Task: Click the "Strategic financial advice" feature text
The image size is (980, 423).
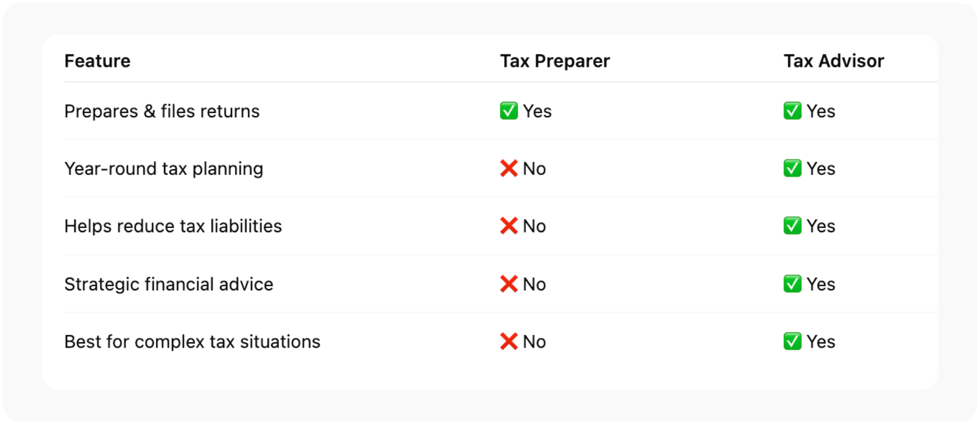Action: tap(169, 284)
